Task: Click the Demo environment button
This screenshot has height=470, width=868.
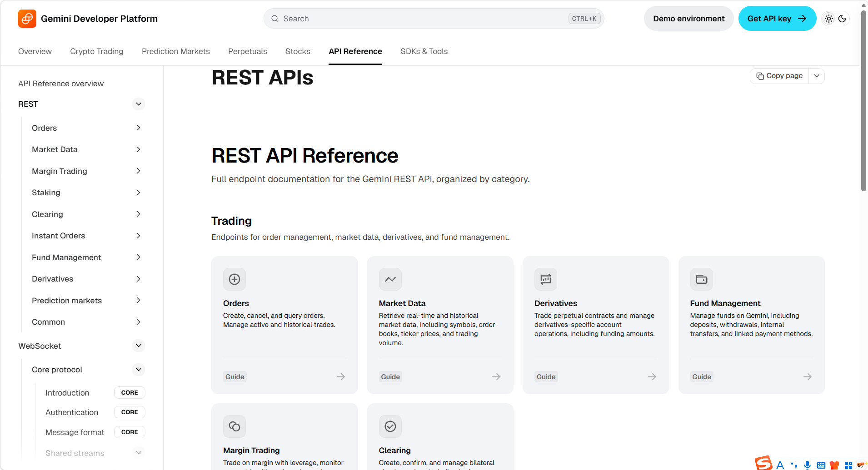Action: pos(689,19)
